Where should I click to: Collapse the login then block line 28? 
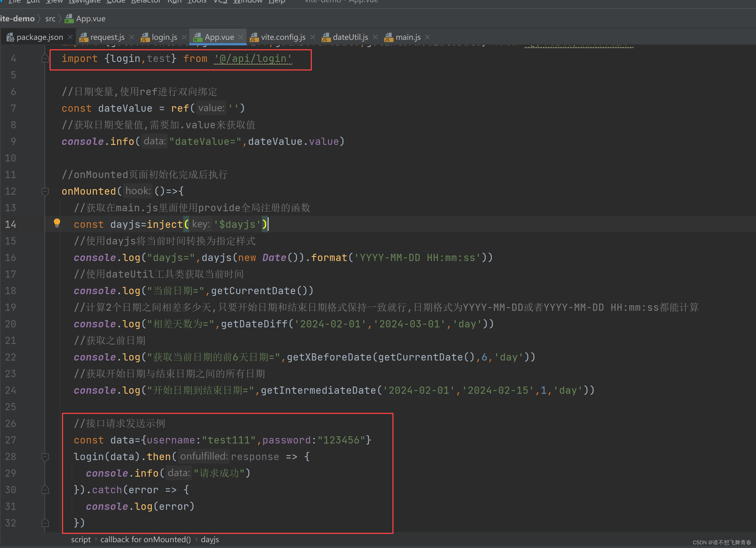(45, 457)
